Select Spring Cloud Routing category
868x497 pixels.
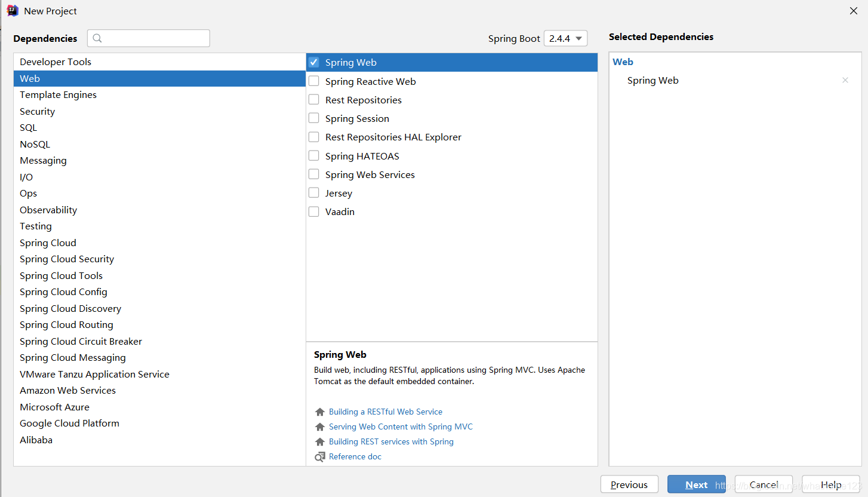click(159, 325)
